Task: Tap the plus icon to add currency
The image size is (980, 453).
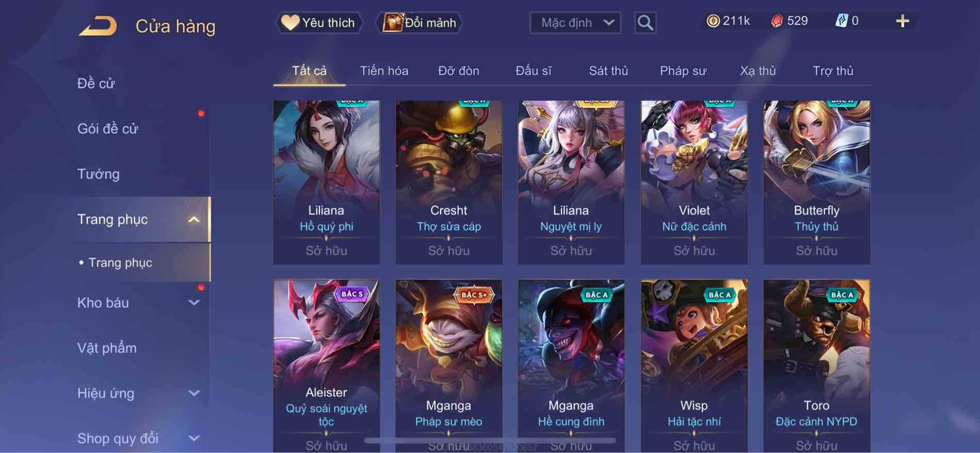Action: [x=902, y=21]
